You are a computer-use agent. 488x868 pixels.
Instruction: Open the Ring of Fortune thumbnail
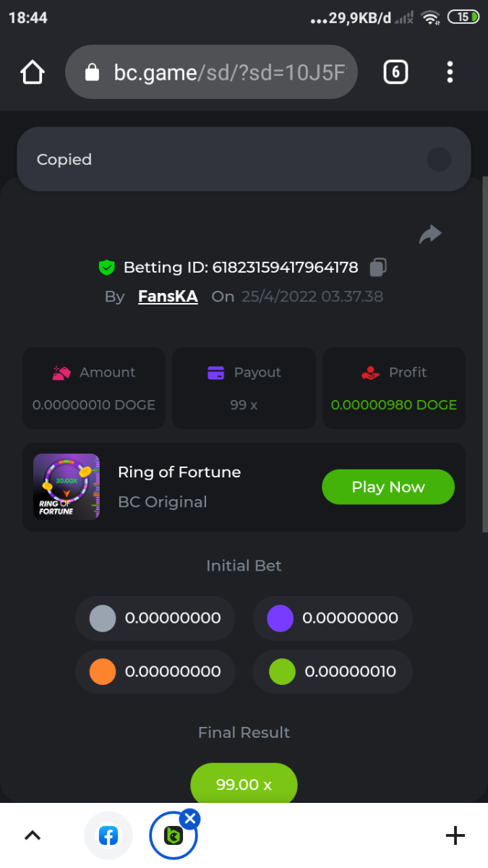click(x=67, y=487)
